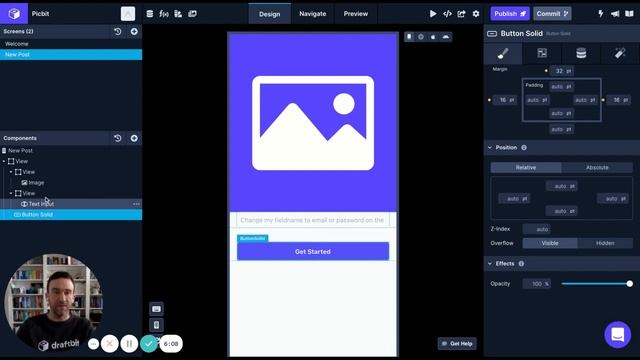Open the Data database tab in properties panel

click(581, 53)
